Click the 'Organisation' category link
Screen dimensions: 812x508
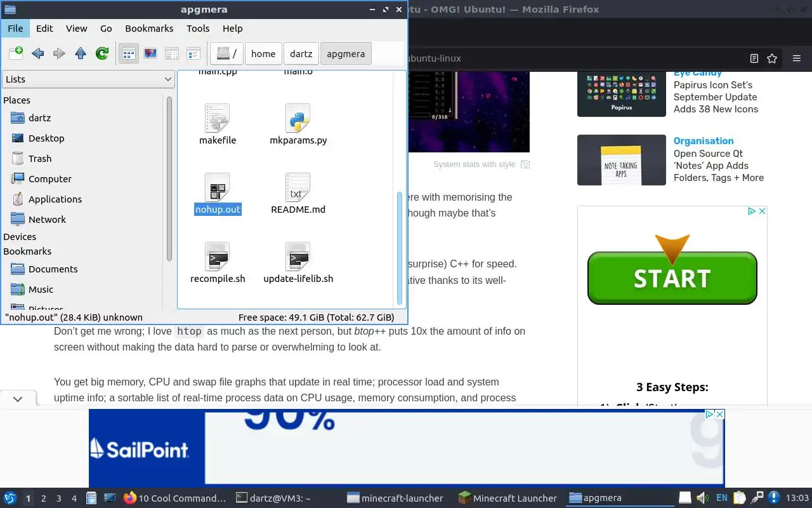tap(704, 141)
